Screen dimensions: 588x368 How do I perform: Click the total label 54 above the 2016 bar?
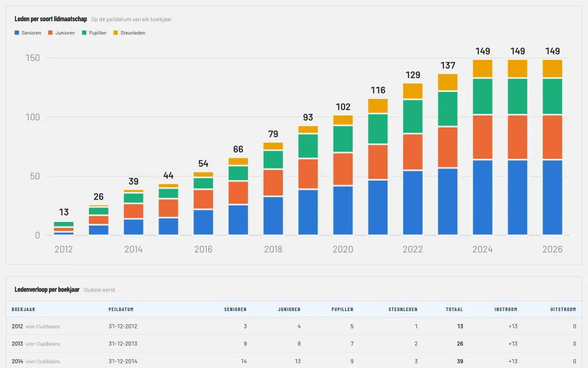click(203, 164)
